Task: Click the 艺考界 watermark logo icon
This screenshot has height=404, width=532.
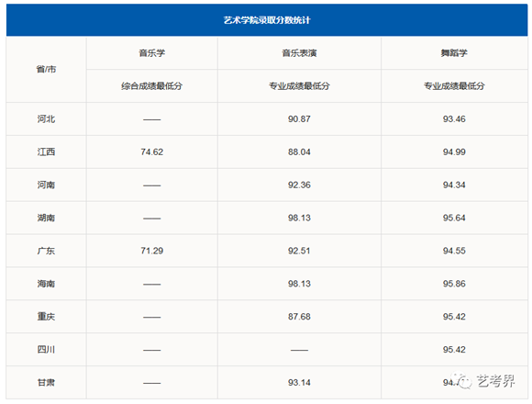Action: point(463,382)
